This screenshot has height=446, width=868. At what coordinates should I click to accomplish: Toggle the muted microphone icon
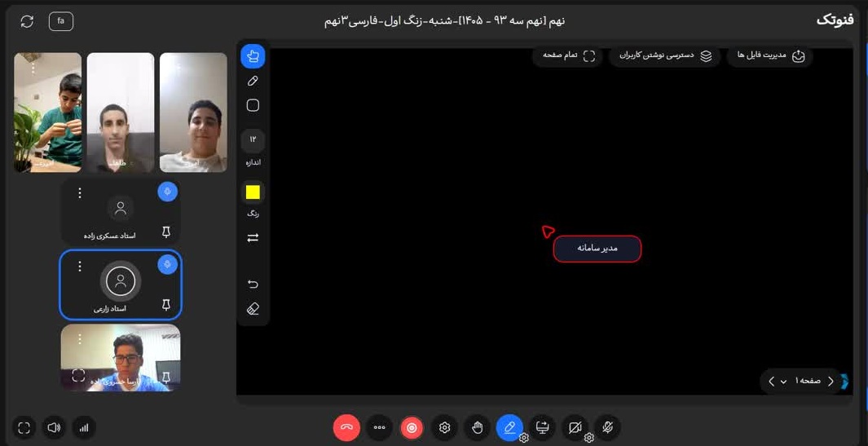pyautogui.click(x=607, y=428)
